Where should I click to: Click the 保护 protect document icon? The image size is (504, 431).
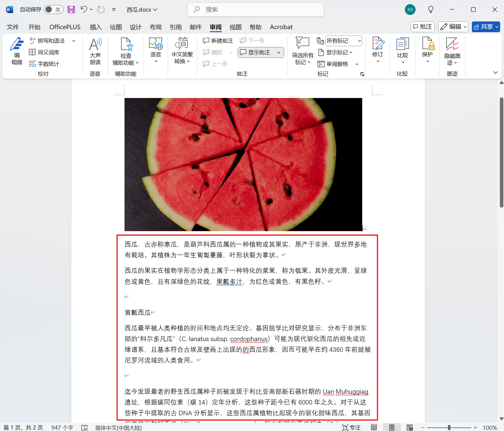(427, 49)
